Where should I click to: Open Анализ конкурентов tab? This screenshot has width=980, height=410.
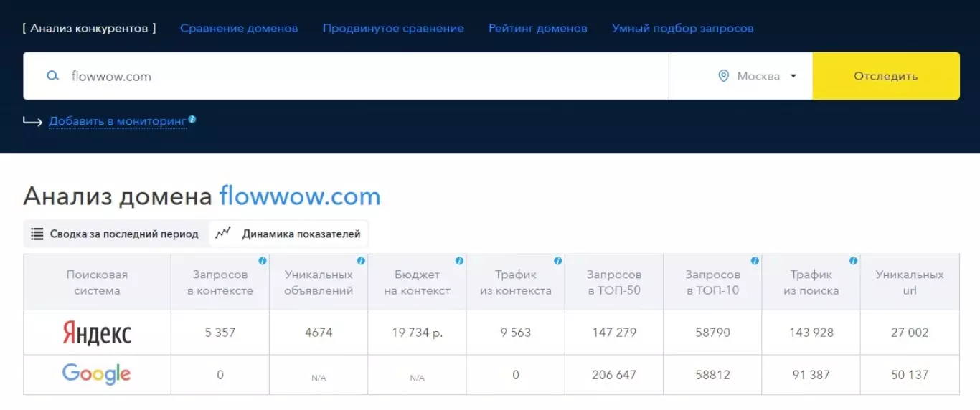pyautogui.click(x=89, y=28)
